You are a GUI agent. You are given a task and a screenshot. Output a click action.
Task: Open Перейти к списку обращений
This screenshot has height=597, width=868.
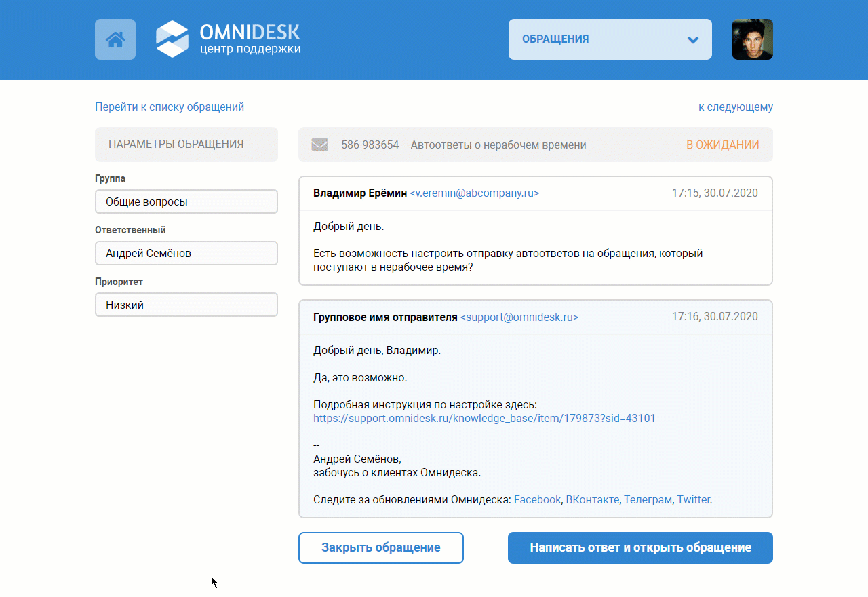click(169, 107)
